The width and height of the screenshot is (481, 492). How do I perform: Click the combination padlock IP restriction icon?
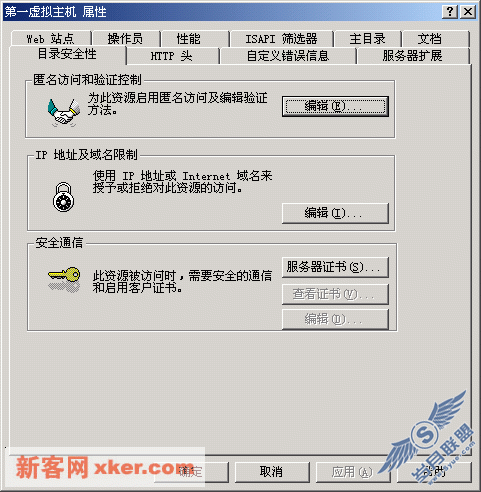(x=63, y=197)
